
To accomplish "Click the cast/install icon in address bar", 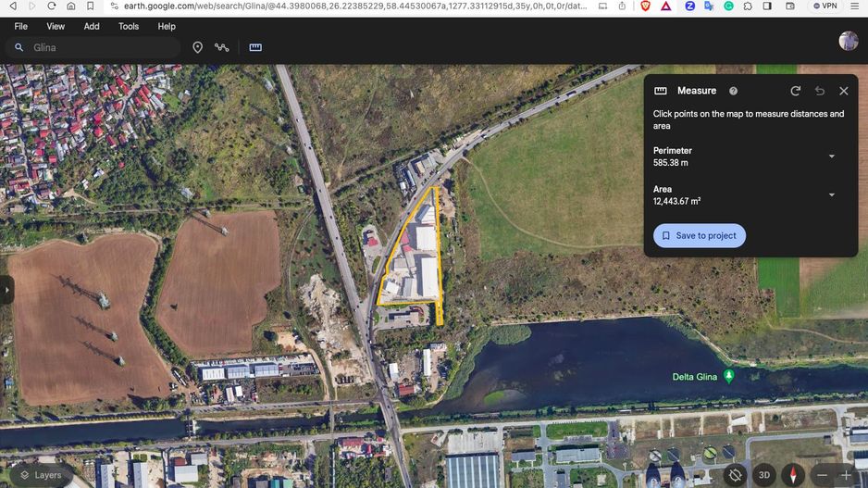I will (602, 6).
